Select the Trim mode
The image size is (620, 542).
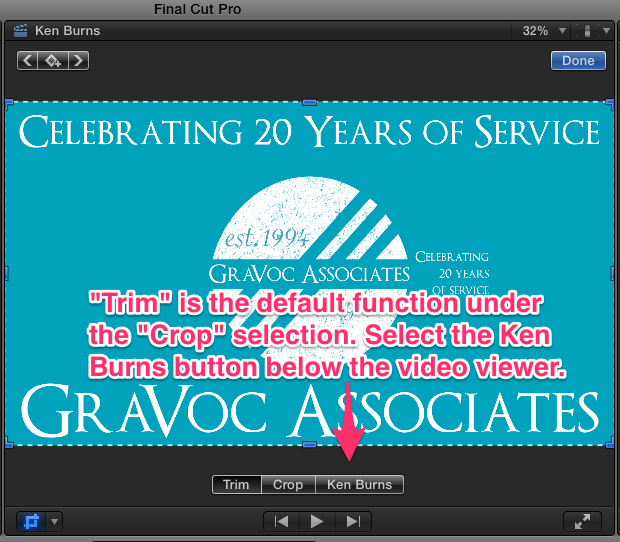point(236,485)
